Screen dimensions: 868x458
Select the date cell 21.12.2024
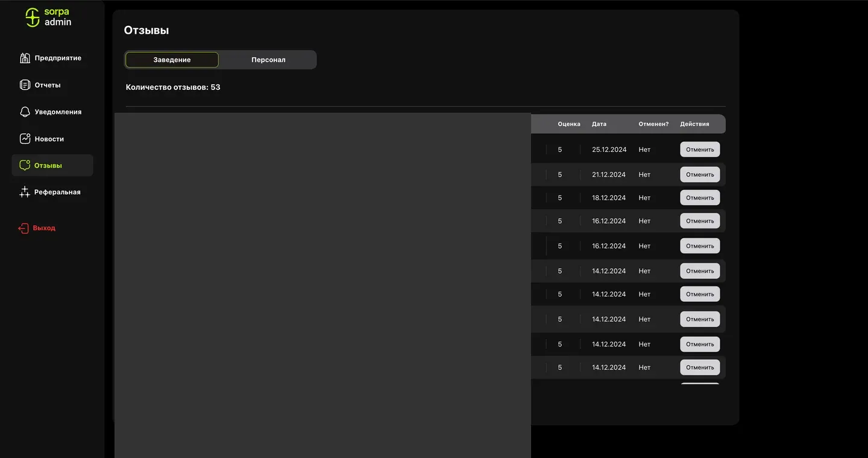tap(609, 175)
